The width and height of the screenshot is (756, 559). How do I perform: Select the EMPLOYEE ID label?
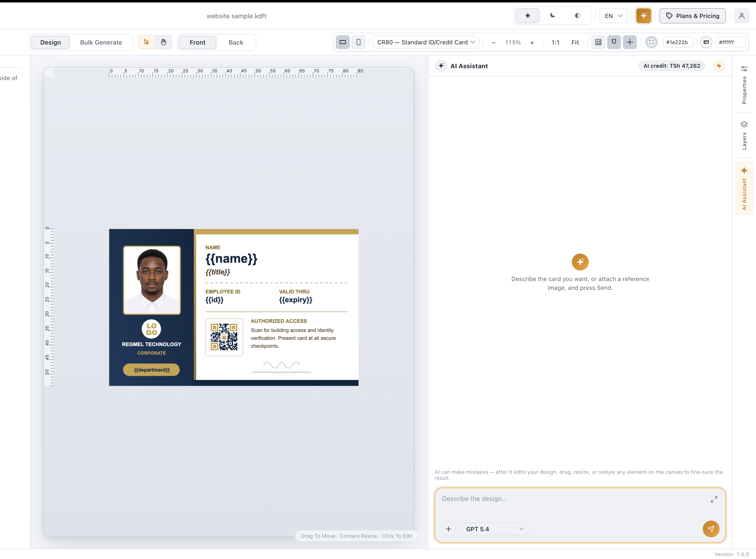[223, 291]
